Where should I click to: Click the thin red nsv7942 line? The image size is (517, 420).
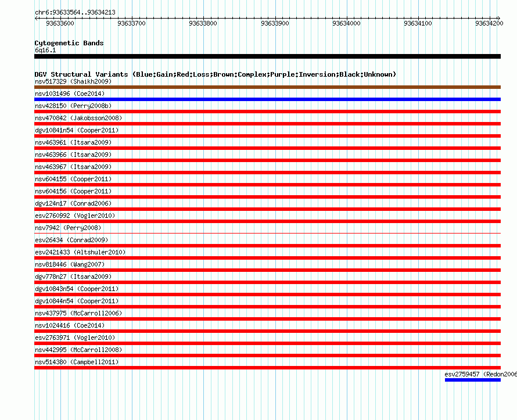[267, 234]
